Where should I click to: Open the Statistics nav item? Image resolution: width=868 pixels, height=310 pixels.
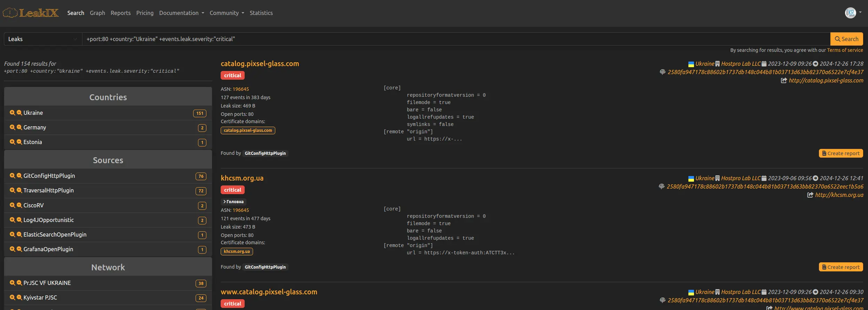pos(261,13)
